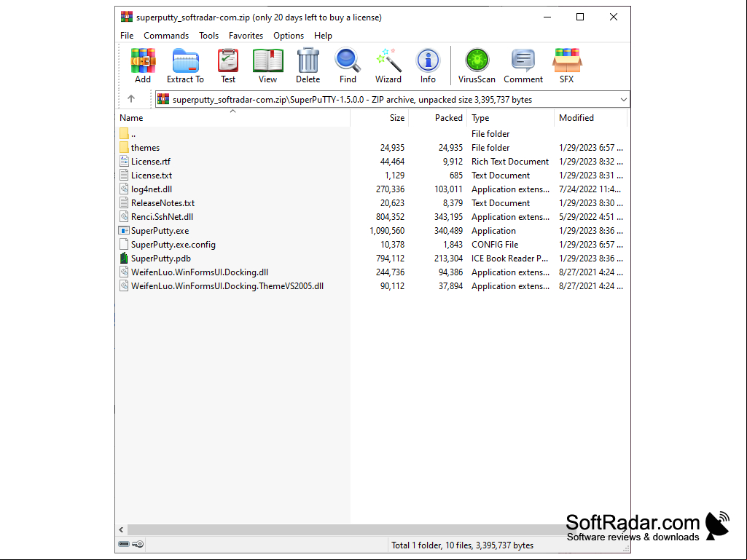Create SFX self-extracting archive

[567, 66]
